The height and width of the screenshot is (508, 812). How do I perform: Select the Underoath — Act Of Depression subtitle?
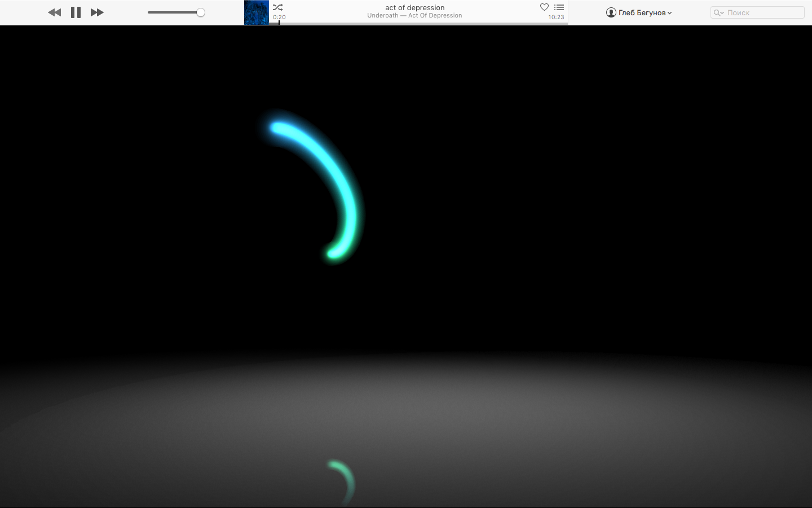point(414,16)
